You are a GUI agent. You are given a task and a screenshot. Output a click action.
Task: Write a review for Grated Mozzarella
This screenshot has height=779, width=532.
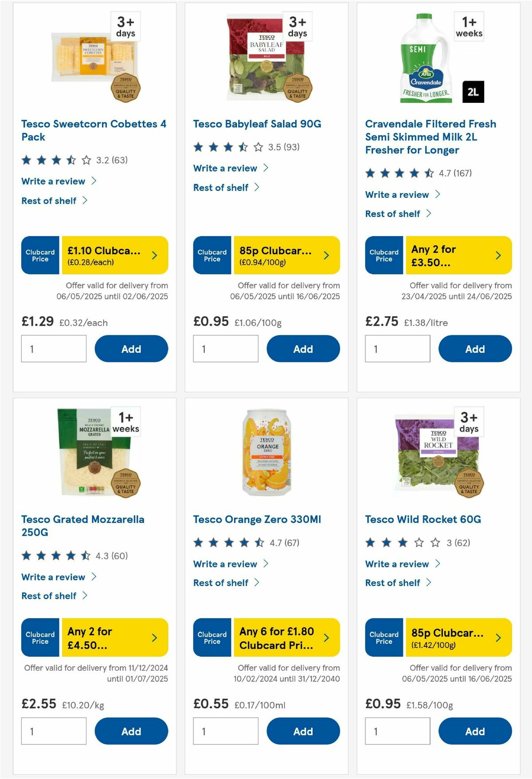point(53,577)
